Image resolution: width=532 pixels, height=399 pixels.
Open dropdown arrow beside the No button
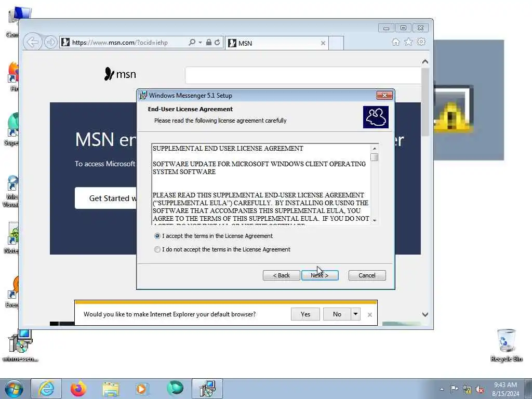click(x=355, y=314)
